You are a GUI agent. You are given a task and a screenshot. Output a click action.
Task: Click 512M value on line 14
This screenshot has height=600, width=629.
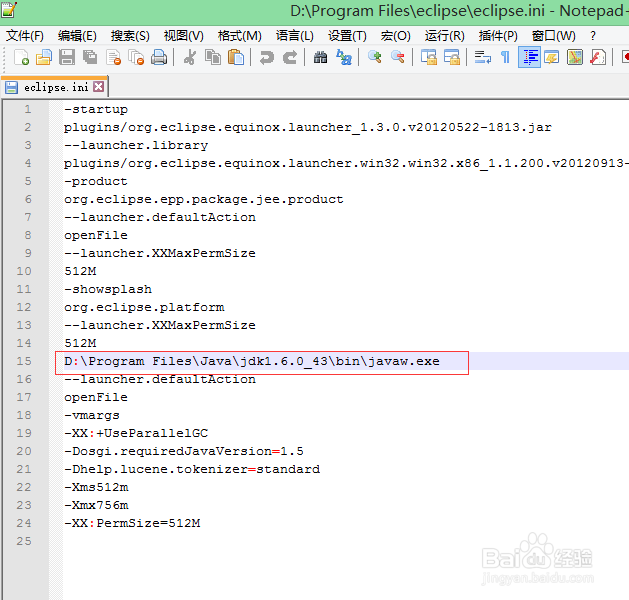click(x=80, y=343)
